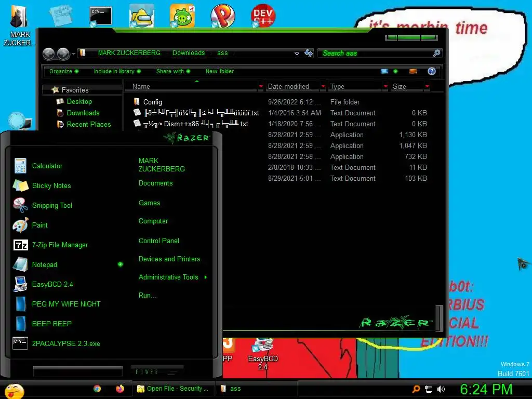The height and width of the screenshot is (399, 532).
Task: Open MARK ZUCKERBERG desktop folder icon
Action: [x=19, y=25]
